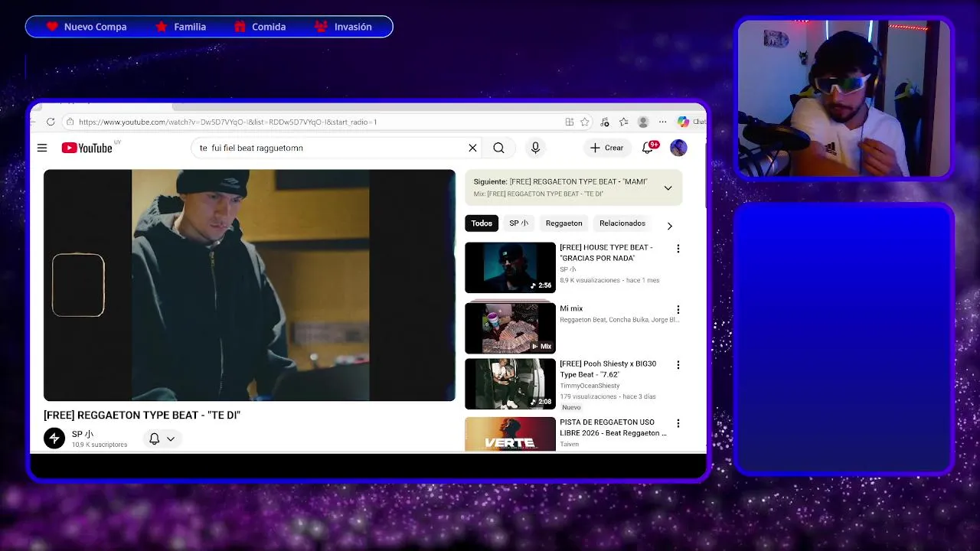Open browser favorites list icon
Viewport: 980px width, 551px height.
coord(624,122)
